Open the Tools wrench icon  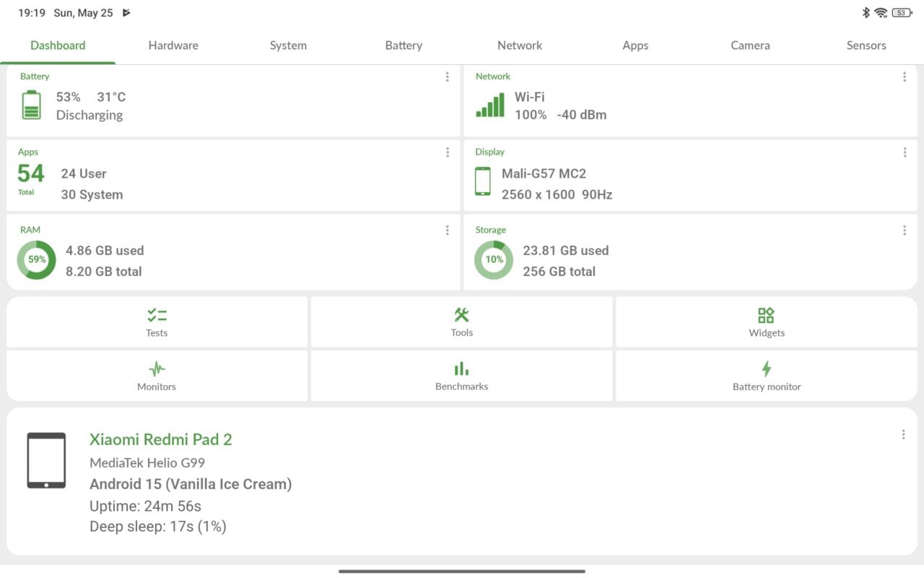point(461,315)
